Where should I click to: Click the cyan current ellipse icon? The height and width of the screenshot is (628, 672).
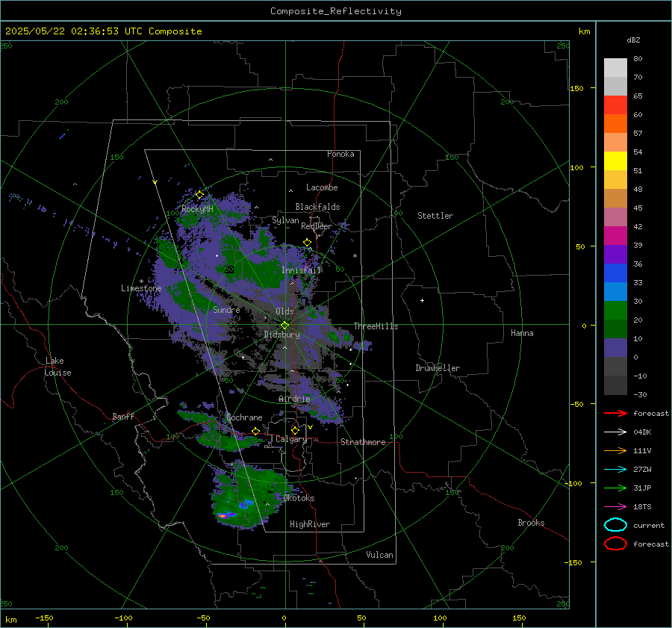pos(615,525)
